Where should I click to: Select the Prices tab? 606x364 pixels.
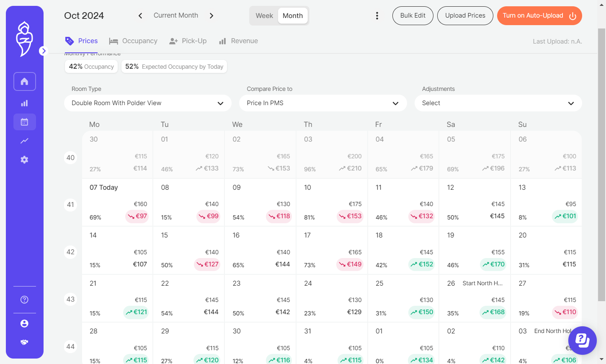click(82, 41)
